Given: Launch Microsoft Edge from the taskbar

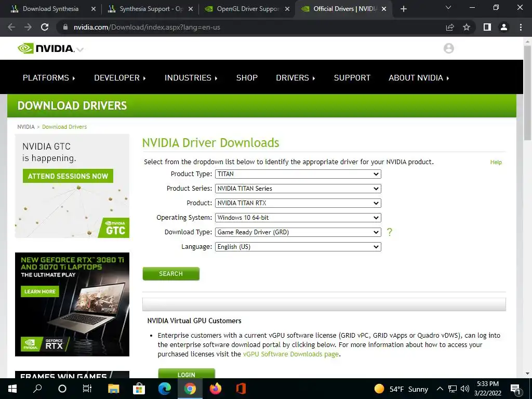Looking at the screenshot, I should coord(165,389).
